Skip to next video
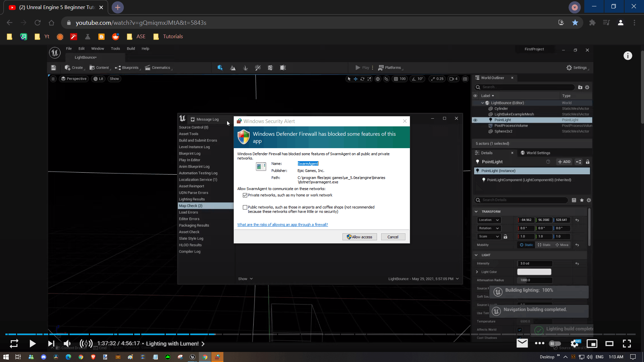Viewport: 644px width, 362px height. coord(51,344)
